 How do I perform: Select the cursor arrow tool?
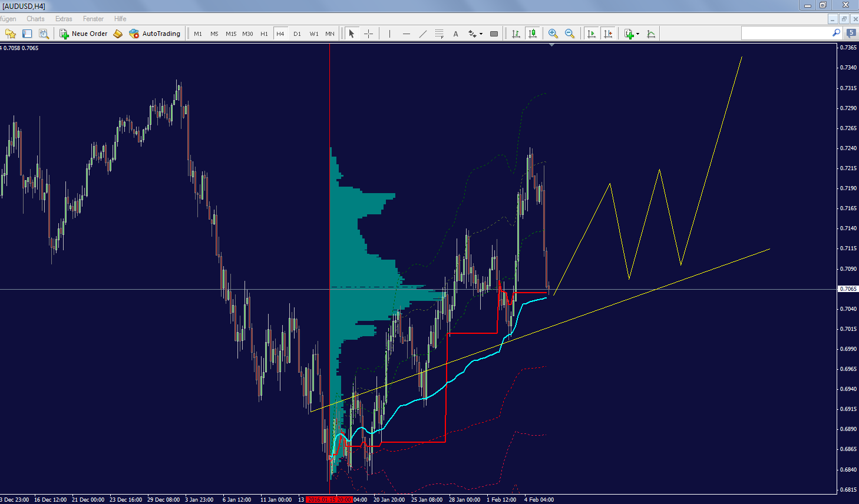(x=352, y=34)
